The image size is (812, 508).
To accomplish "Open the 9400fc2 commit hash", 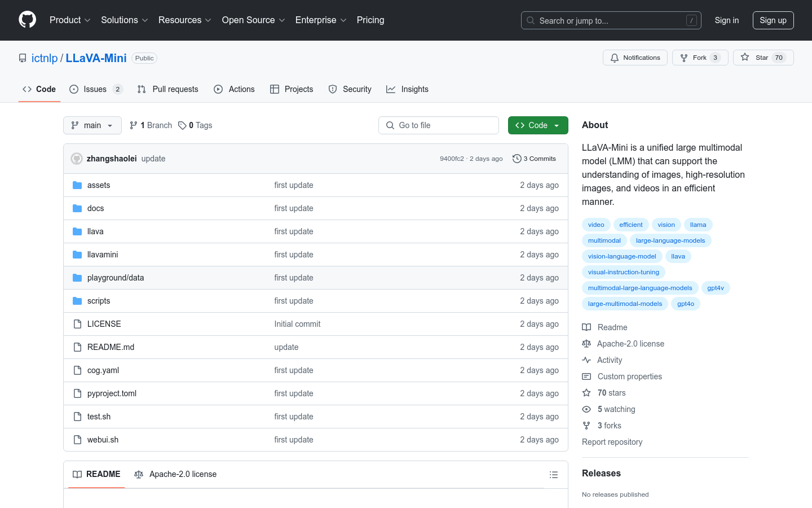I will click(452, 159).
